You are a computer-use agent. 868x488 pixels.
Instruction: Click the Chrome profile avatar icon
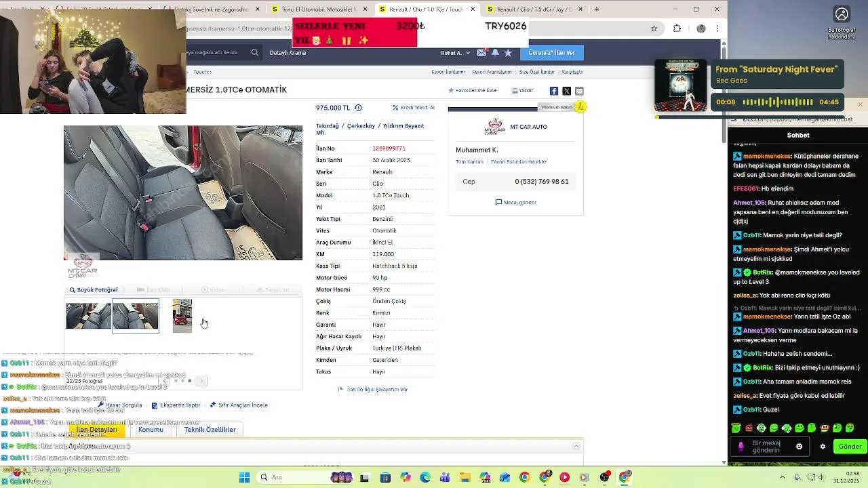pos(701,28)
